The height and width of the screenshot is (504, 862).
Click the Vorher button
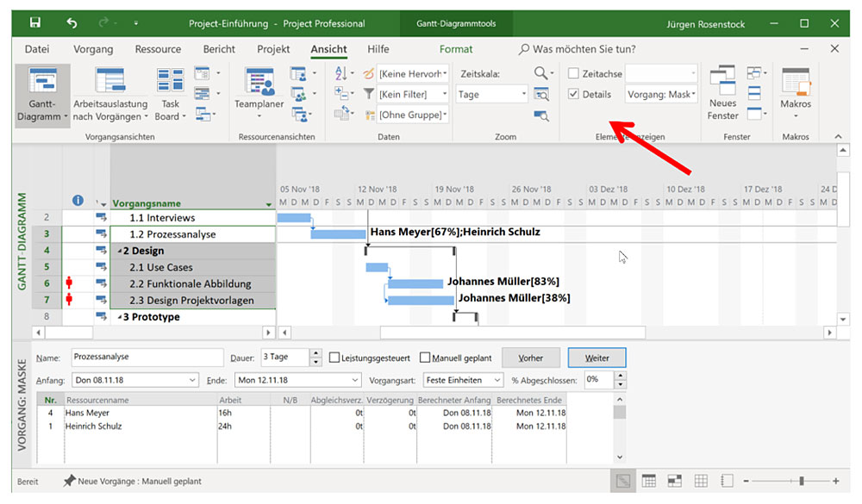tap(530, 358)
